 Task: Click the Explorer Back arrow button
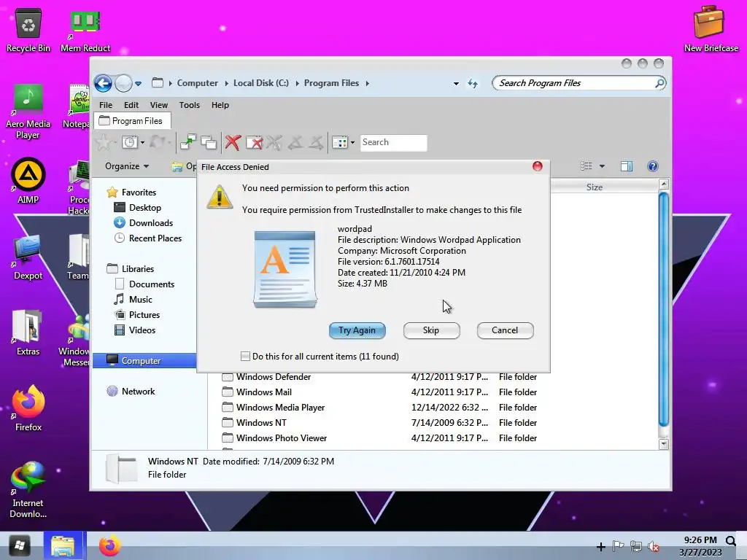[x=104, y=83]
